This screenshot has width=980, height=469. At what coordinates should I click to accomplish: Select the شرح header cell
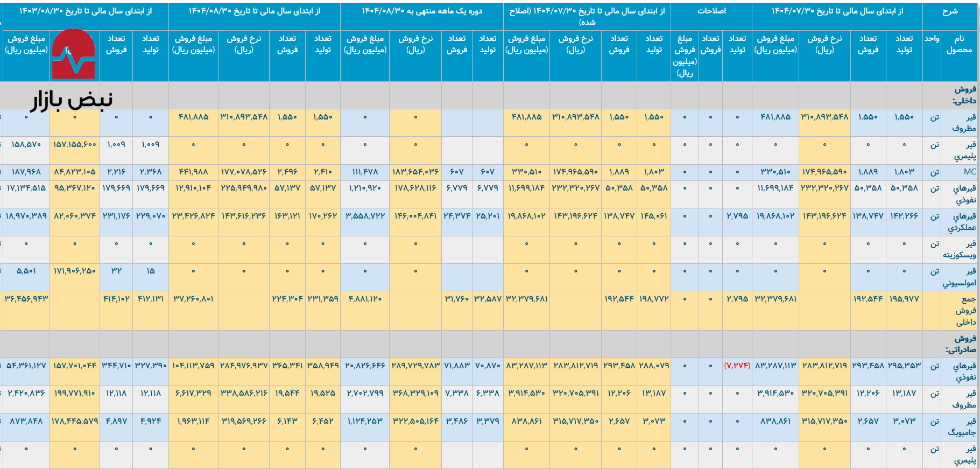pos(950,11)
